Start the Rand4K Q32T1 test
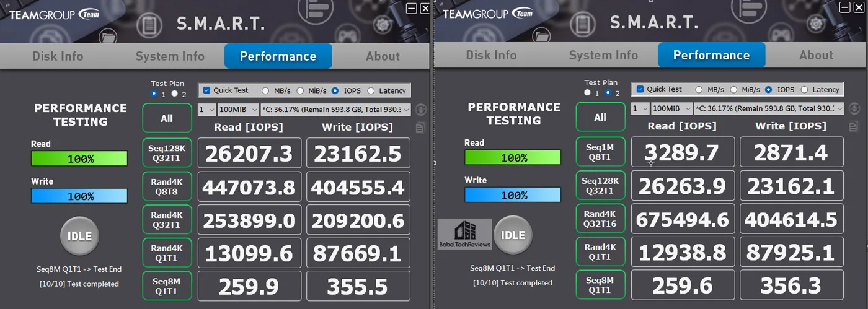Viewport: 868px width, 309px height. click(167, 219)
